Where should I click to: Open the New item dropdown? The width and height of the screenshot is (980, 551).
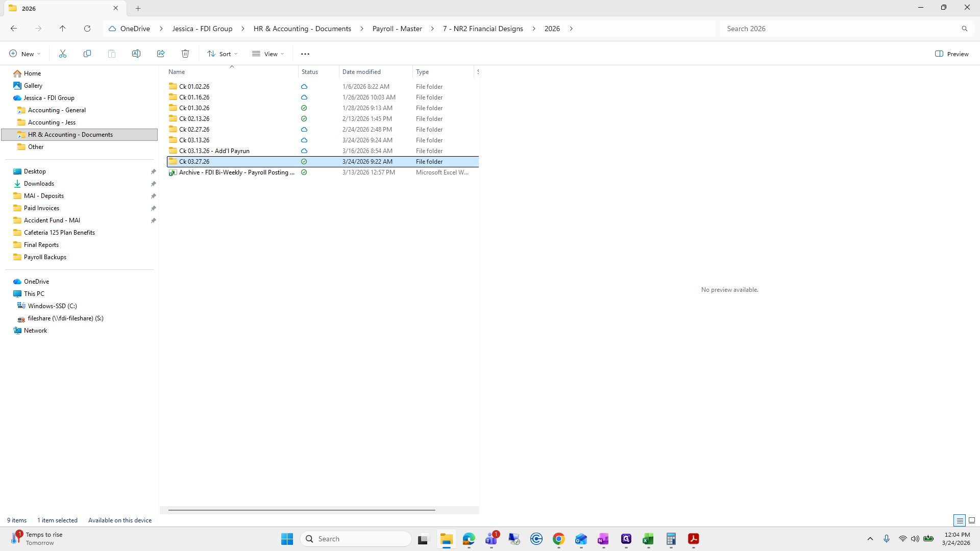[24, 54]
